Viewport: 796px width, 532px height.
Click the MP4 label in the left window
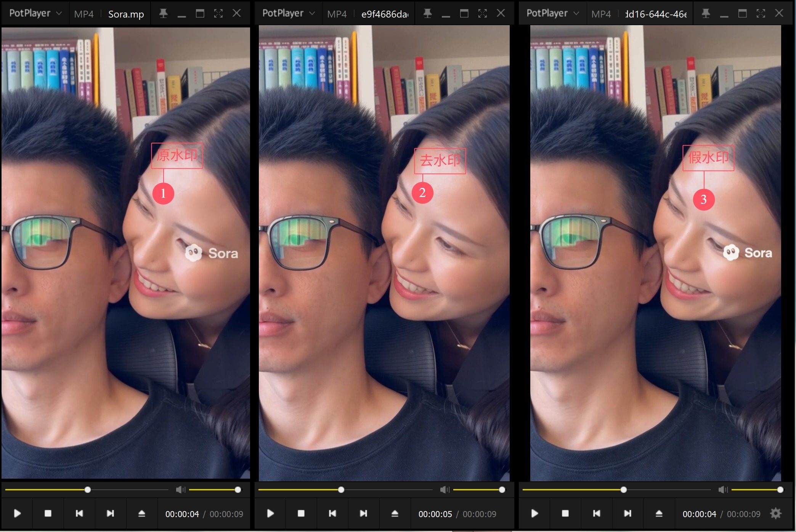tap(83, 14)
